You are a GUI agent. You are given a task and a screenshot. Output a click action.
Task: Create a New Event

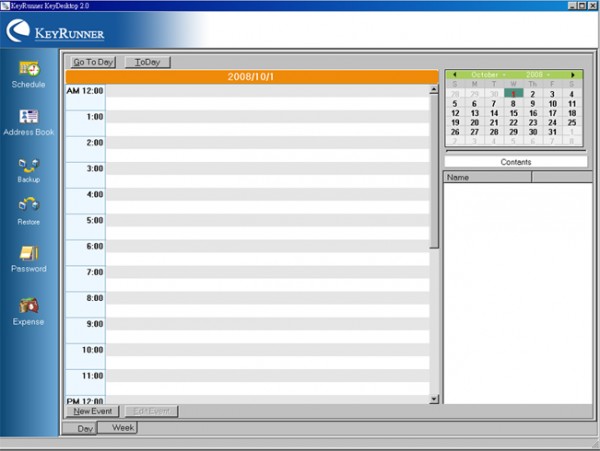point(92,411)
